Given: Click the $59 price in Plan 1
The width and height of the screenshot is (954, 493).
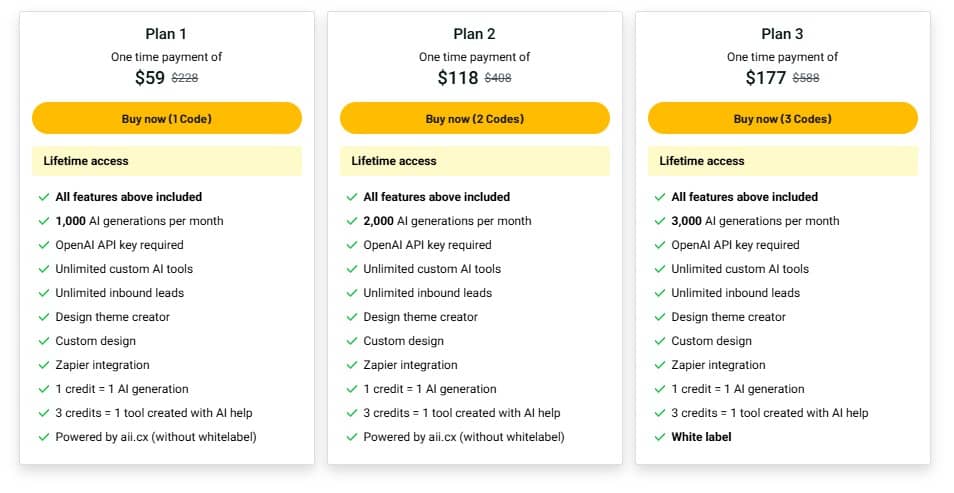Looking at the screenshot, I should pos(150,77).
